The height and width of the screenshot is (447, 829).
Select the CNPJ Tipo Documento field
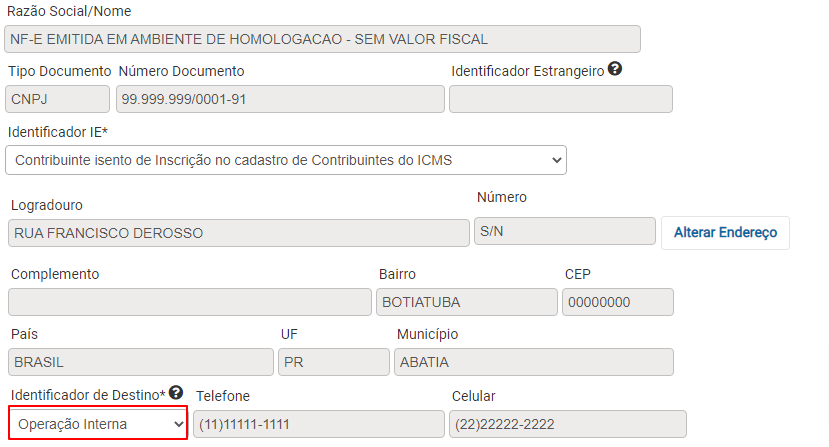pos(58,99)
